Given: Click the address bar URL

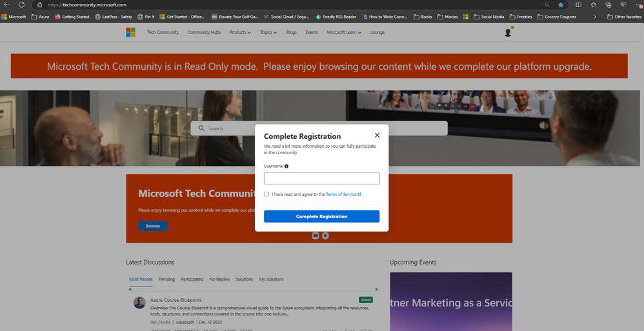Looking at the screenshot, I should 87,5.
